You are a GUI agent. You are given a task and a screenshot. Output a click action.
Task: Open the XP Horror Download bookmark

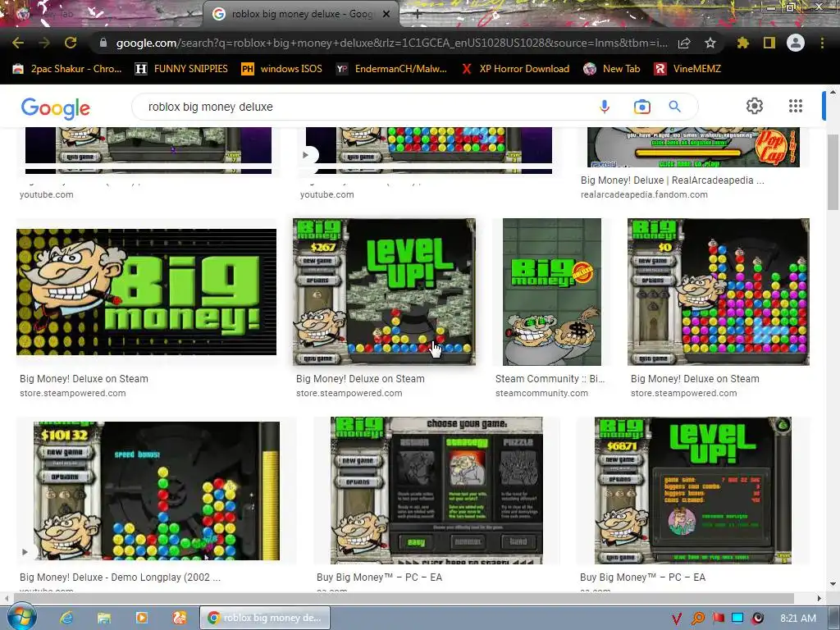[x=515, y=69]
